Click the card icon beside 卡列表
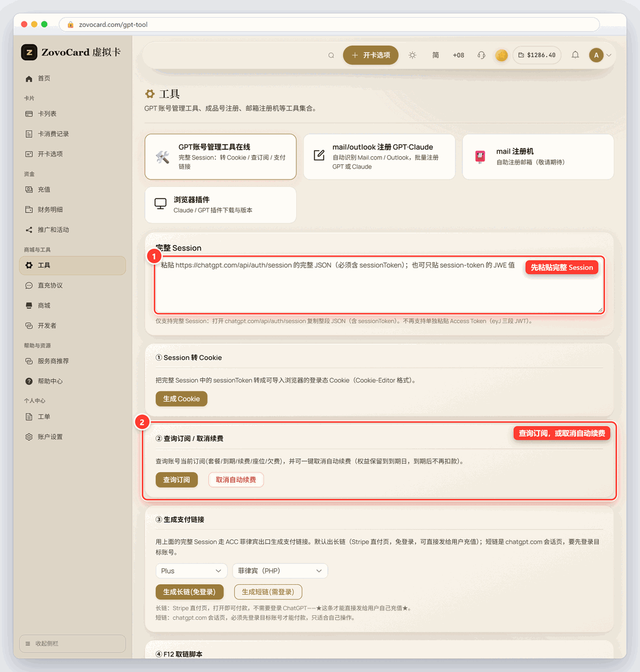This screenshot has height=672, width=640. (x=29, y=114)
